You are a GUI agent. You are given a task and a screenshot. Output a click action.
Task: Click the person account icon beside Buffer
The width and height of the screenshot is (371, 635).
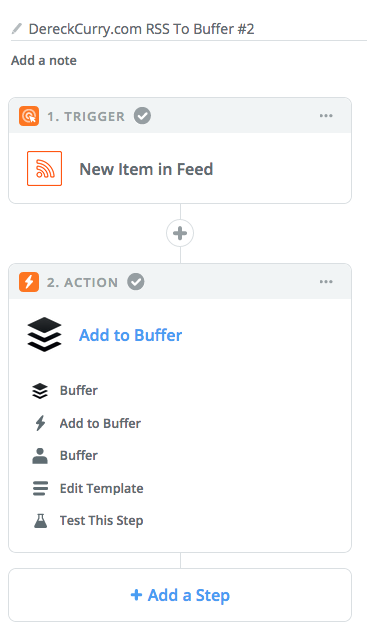40,456
